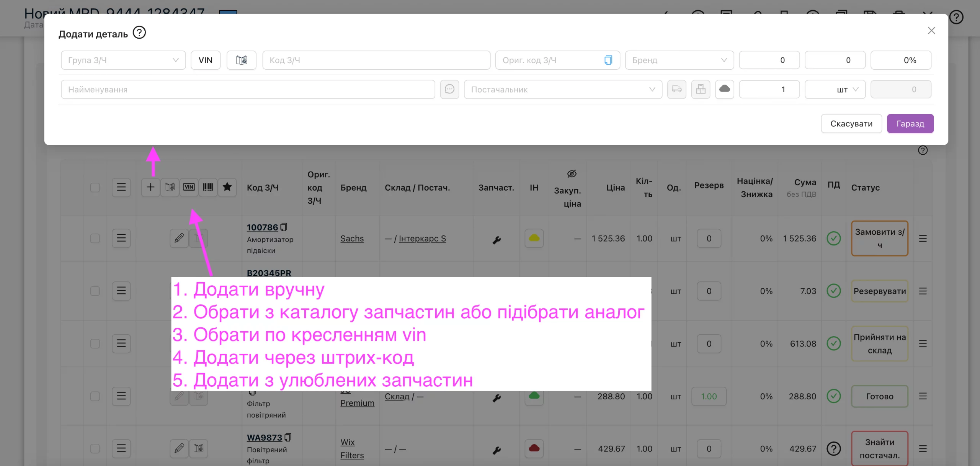Check the checkbox in Прийняти на склад row

95,343
